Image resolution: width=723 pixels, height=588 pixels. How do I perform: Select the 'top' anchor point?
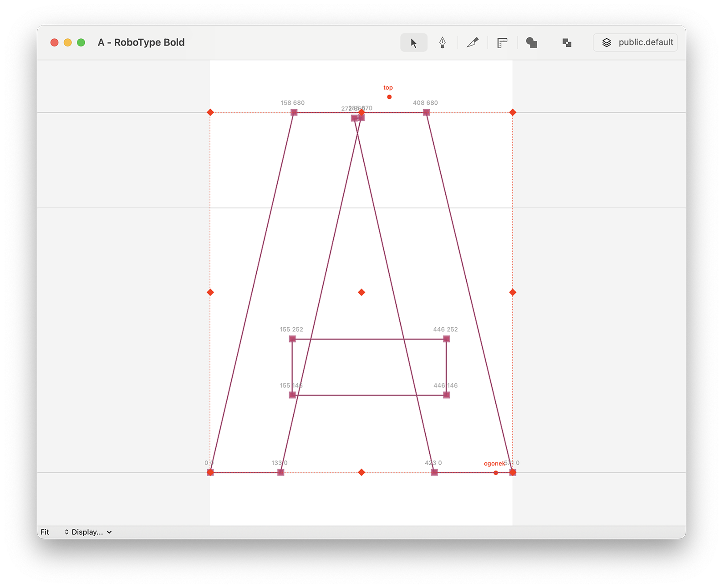point(389,97)
